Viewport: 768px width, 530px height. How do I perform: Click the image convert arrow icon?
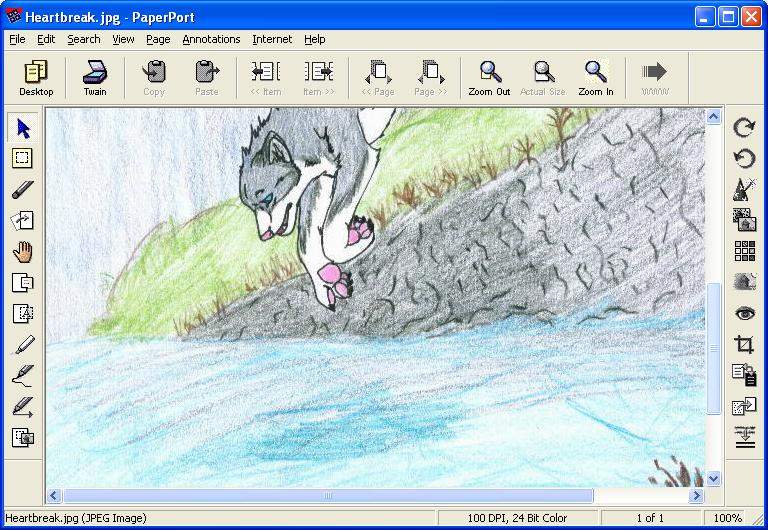(744, 406)
